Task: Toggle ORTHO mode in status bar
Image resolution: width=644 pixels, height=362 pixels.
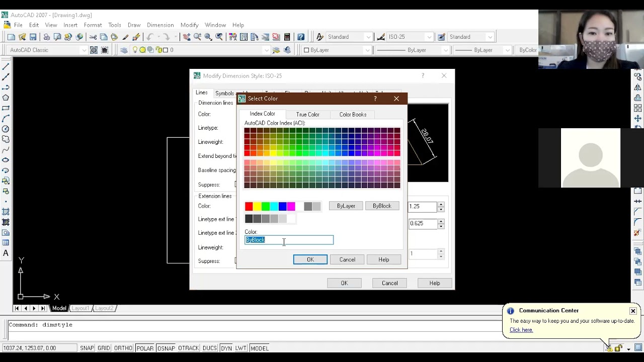Action: (123, 348)
